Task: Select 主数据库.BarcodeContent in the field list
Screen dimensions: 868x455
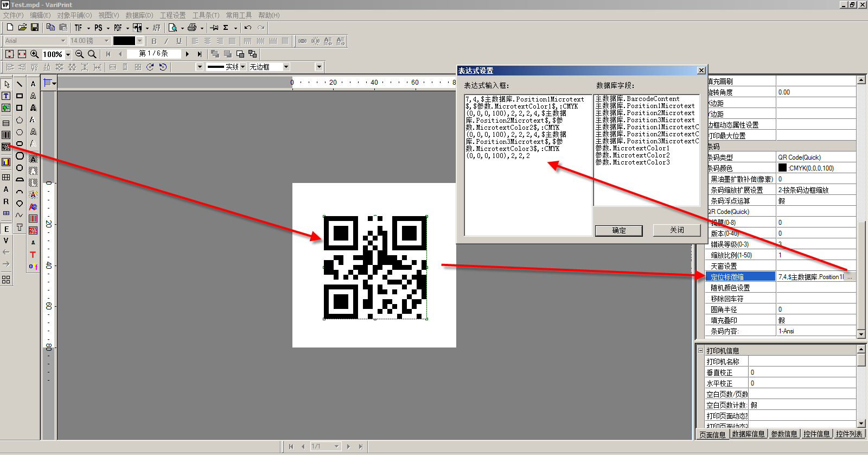Action: point(637,99)
